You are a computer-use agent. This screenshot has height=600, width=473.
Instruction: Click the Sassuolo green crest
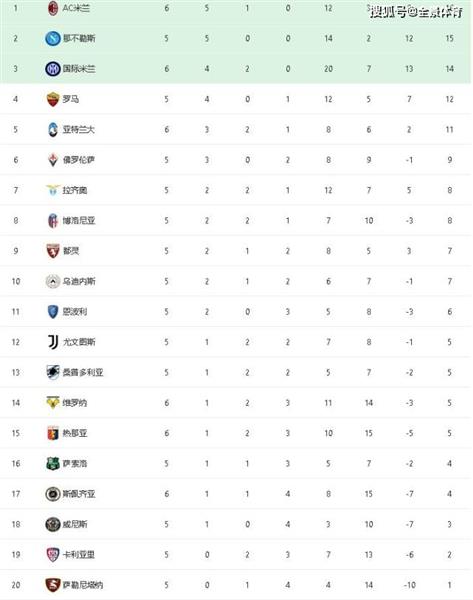click(x=53, y=463)
